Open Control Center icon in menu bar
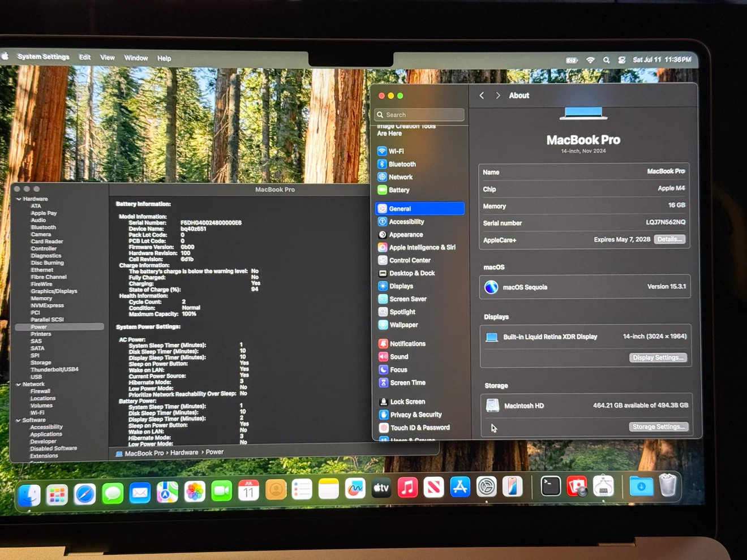Image resolution: width=747 pixels, height=560 pixels. pos(621,60)
